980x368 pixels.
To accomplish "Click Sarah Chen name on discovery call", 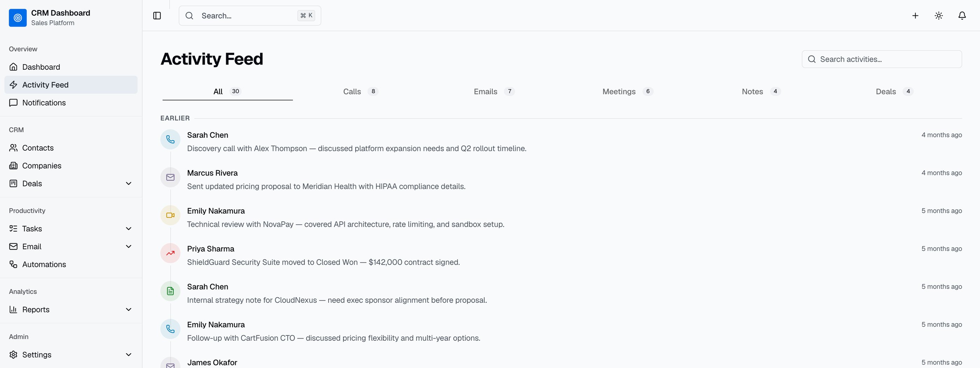I will click(208, 135).
